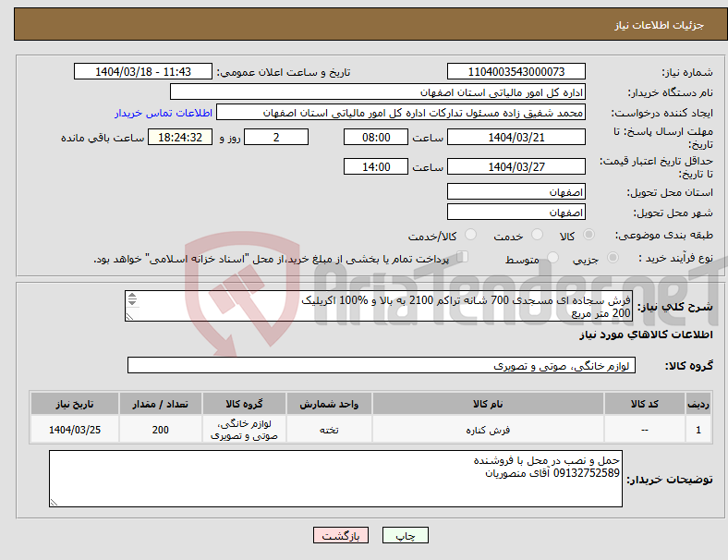Viewport: 728px width, 560px height.
Task: Click the نام دستگاه خریدار field
Action: pos(378,91)
